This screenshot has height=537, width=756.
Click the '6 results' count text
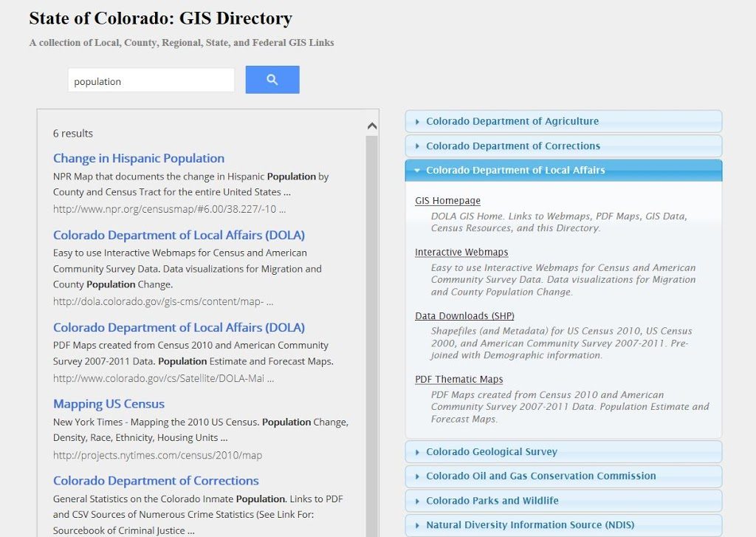pyautogui.click(x=73, y=134)
